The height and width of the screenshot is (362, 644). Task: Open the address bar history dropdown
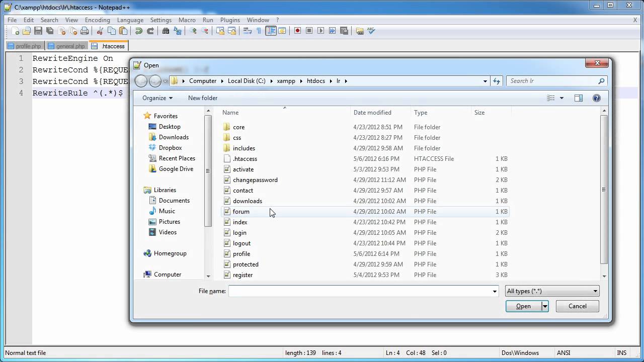coord(485,81)
